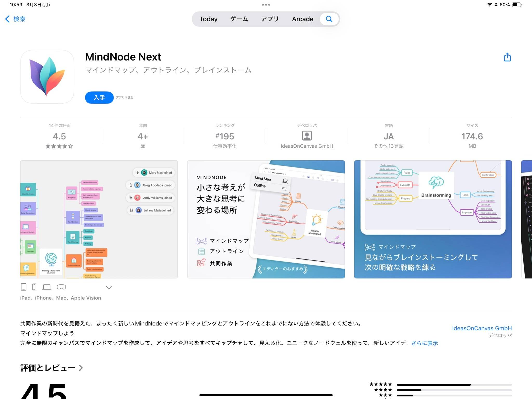Tap the JA language info
The image size is (532, 399).
[389, 136]
